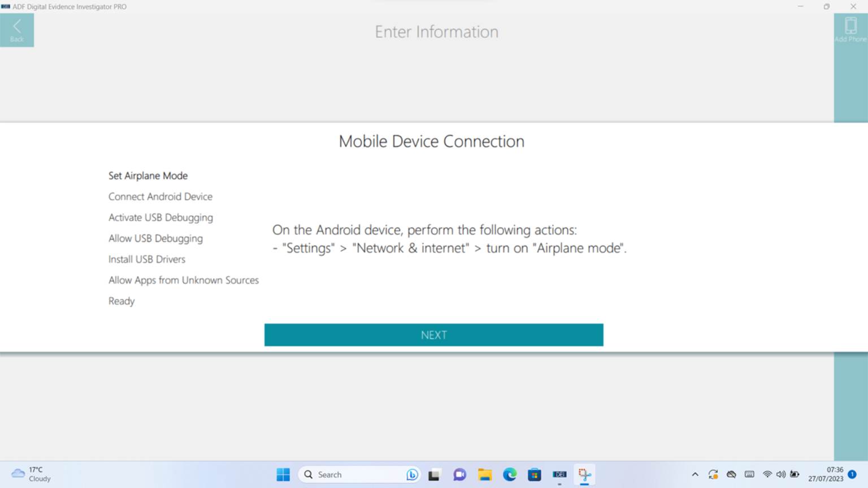
Task: Open ADF DEI from the taskbar
Action: tap(559, 474)
